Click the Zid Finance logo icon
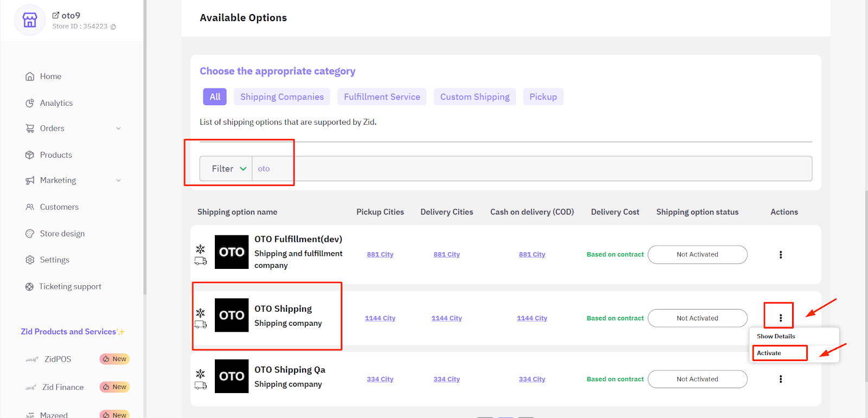 [31, 387]
